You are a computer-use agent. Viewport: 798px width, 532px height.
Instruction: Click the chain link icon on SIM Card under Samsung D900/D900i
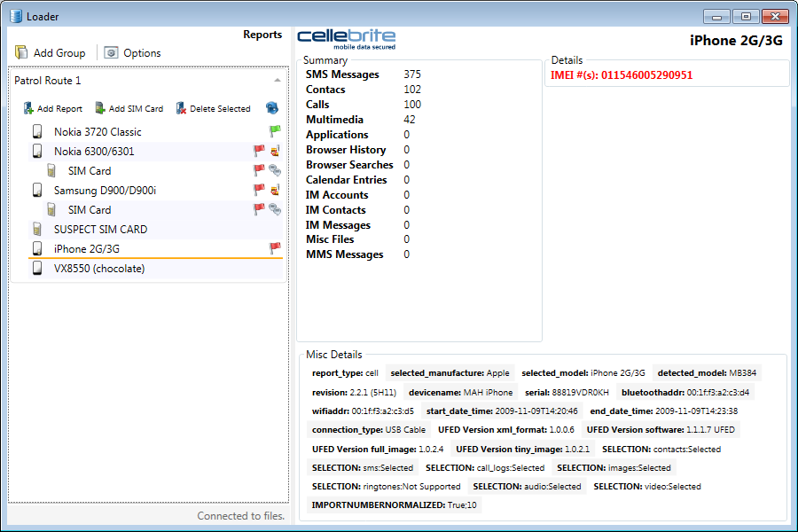[275, 209]
